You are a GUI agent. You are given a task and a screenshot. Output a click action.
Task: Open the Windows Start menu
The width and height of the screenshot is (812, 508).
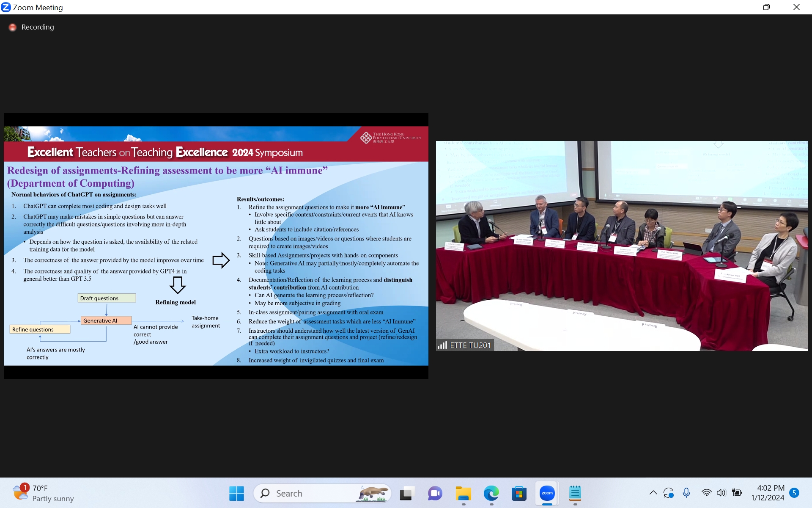(236, 493)
